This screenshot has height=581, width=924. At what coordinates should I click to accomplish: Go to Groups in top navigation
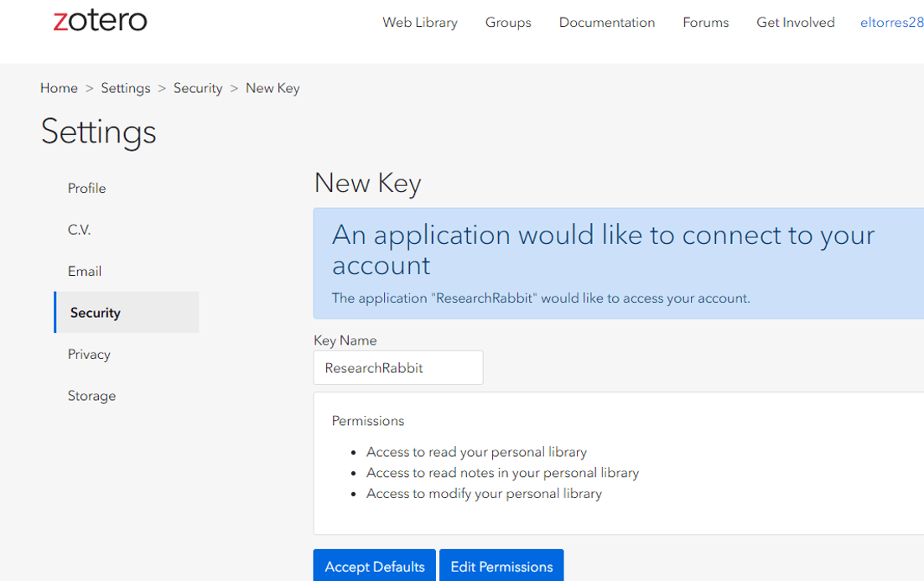[x=508, y=23]
